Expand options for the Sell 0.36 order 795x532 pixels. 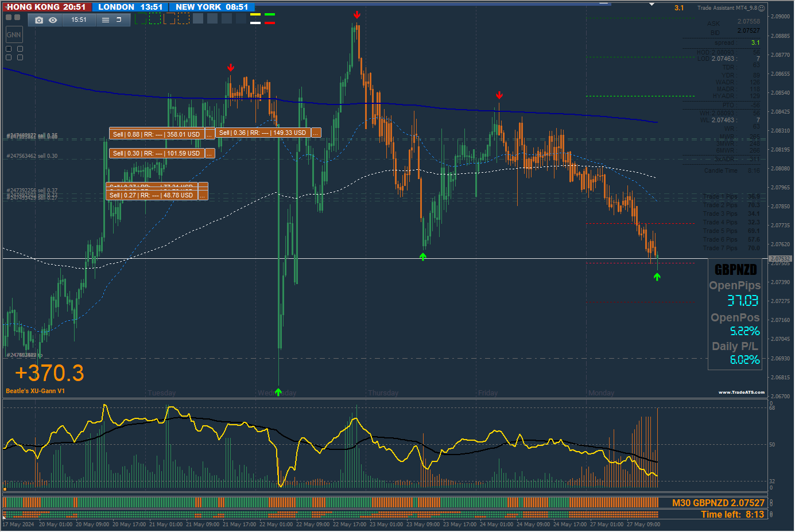(x=316, y=133)
